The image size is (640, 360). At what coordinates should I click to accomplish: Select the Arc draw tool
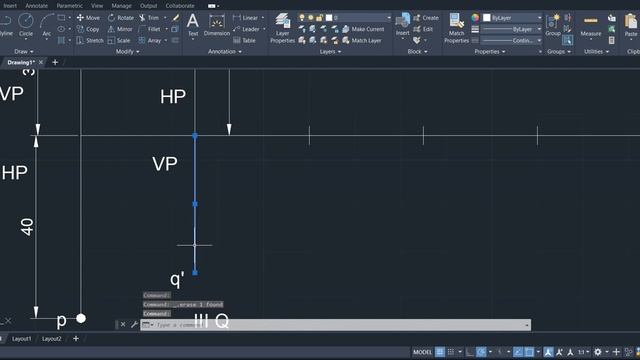pos(47,25)
